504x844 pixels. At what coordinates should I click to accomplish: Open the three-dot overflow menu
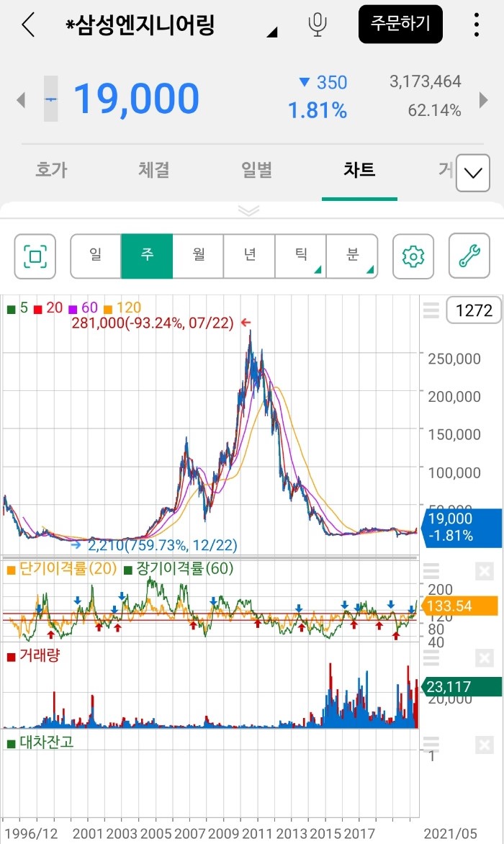pyautogui.click(x=477, y=24)
